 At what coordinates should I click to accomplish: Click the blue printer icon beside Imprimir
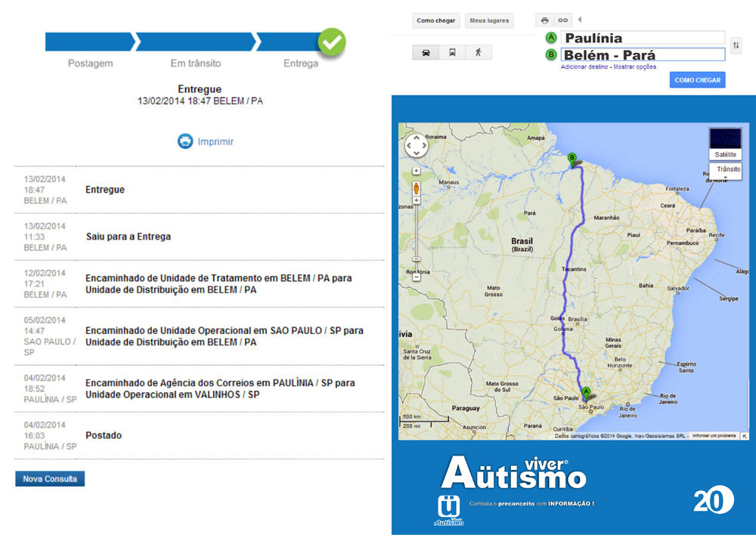185,141
